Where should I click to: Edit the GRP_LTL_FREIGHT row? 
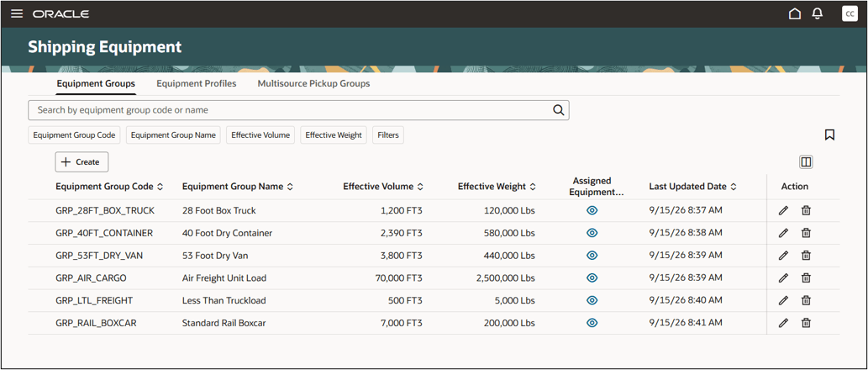[783, 300]
